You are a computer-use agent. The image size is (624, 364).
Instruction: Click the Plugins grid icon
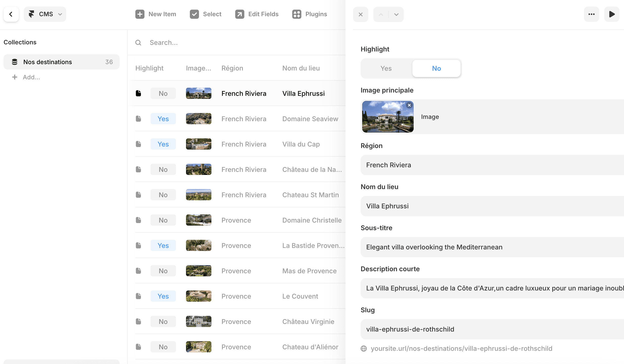coord(297,14)
